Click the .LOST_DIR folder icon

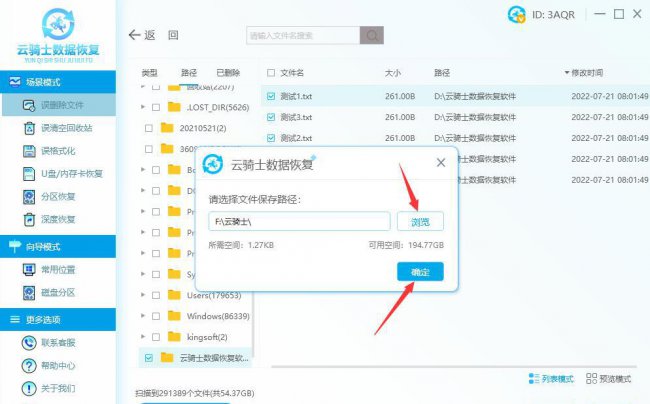[174, 107]
